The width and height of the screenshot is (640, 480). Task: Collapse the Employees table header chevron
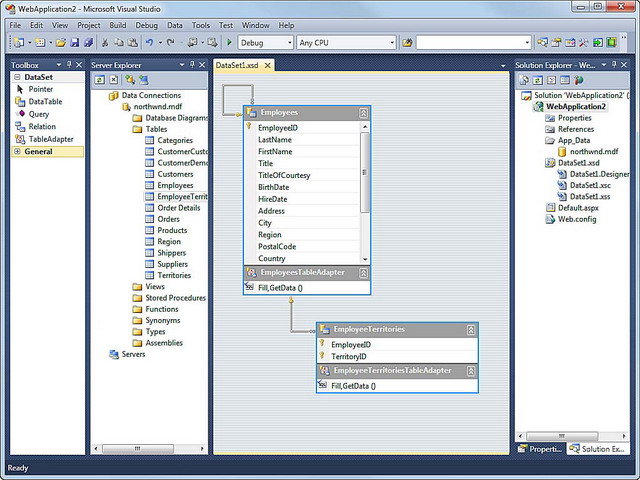pos(363,113)
